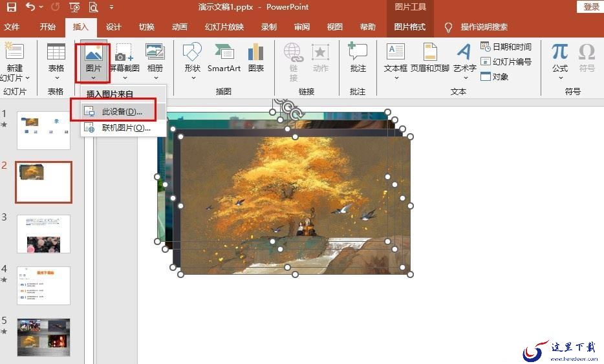604x364 pixels.
Task: Start slideshow from beginning icon
Action: (x=74, y=7)
